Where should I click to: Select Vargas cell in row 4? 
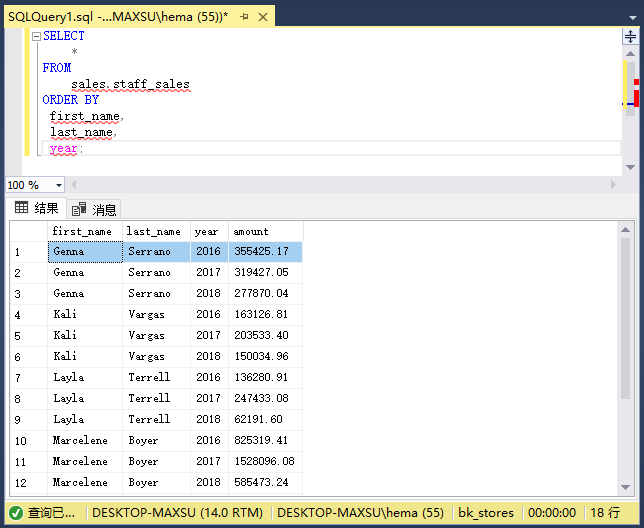coord(156,315)
